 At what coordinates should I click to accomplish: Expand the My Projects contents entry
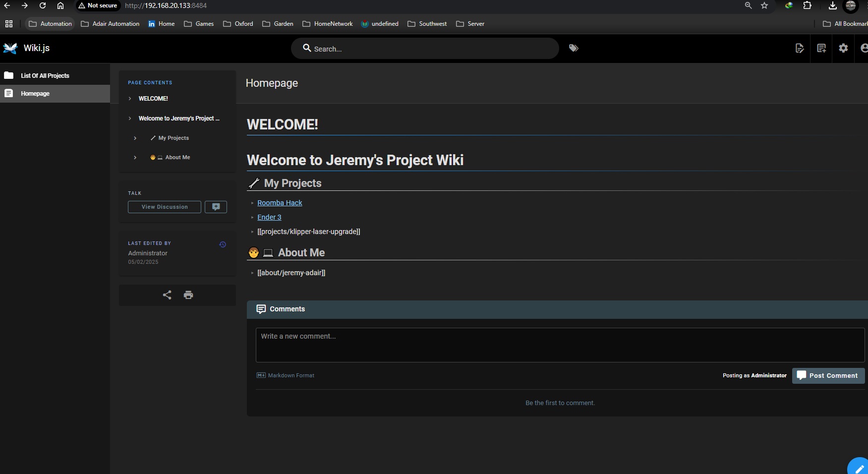tap(135, 138)
